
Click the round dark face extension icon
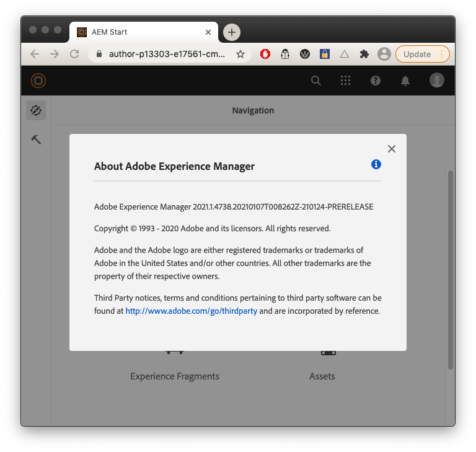(x=305, y=54)
